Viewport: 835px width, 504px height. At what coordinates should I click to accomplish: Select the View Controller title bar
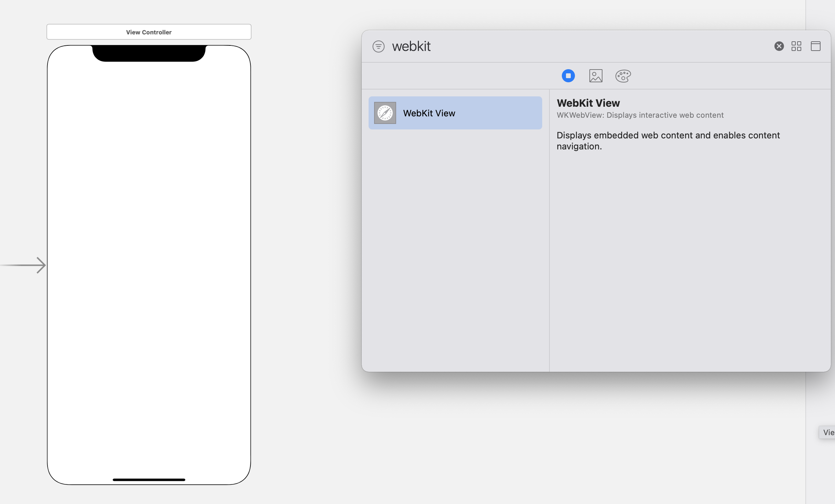coord(149,32)
